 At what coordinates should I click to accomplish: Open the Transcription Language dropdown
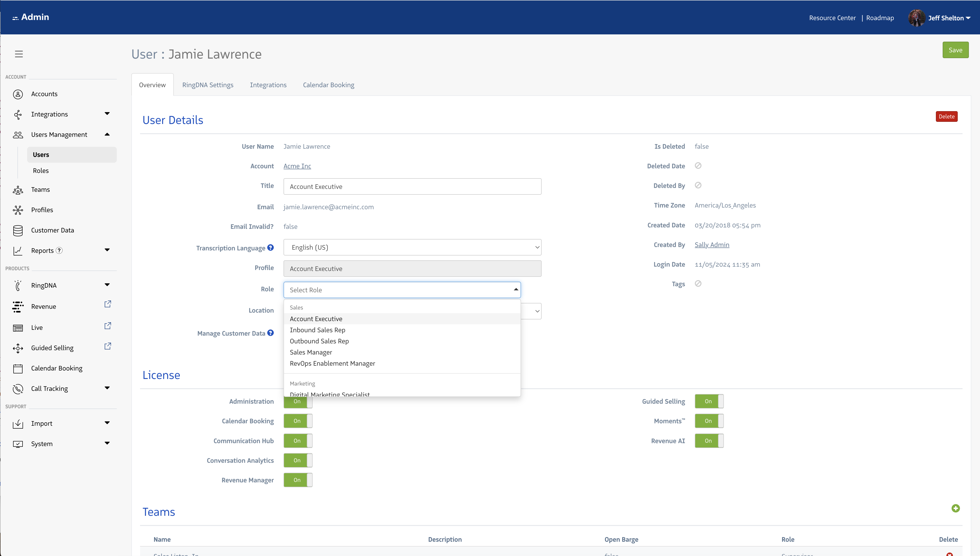[412, 247]
